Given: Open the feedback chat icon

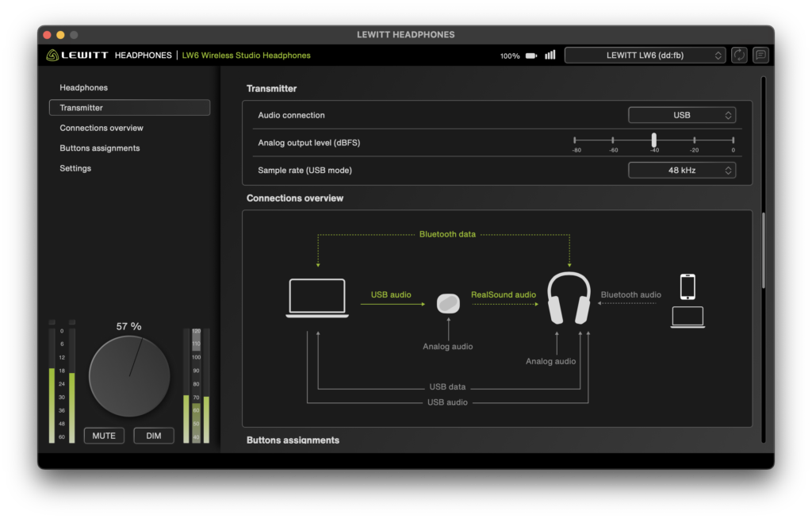Looking at the screenshot, I should (760, 55).
